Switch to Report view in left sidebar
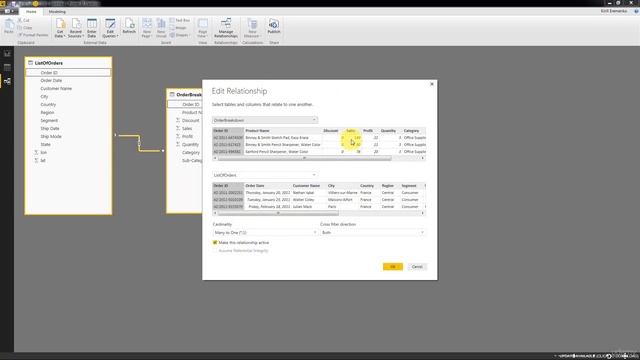Screen dimensions: 640x360 pos(7,53)
